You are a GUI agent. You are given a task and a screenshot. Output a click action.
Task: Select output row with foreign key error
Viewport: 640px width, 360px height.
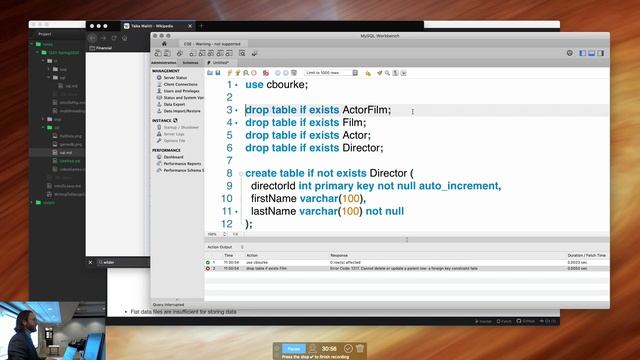point(407,269)
